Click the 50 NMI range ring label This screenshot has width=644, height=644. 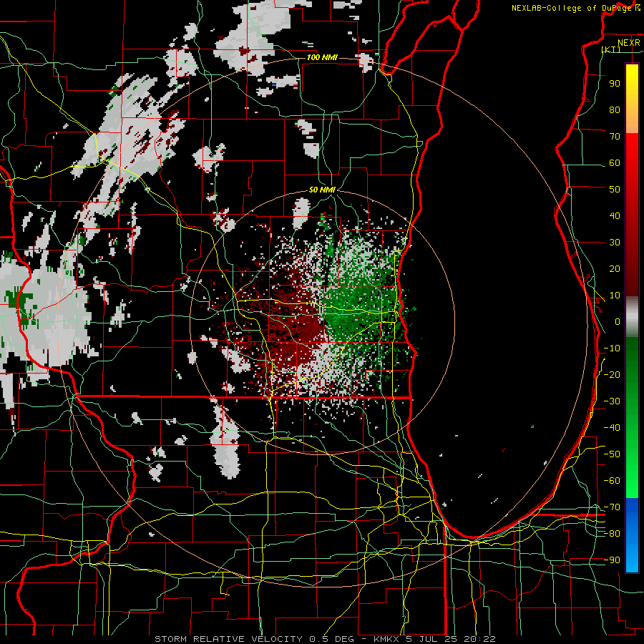(x=322, y=190)
